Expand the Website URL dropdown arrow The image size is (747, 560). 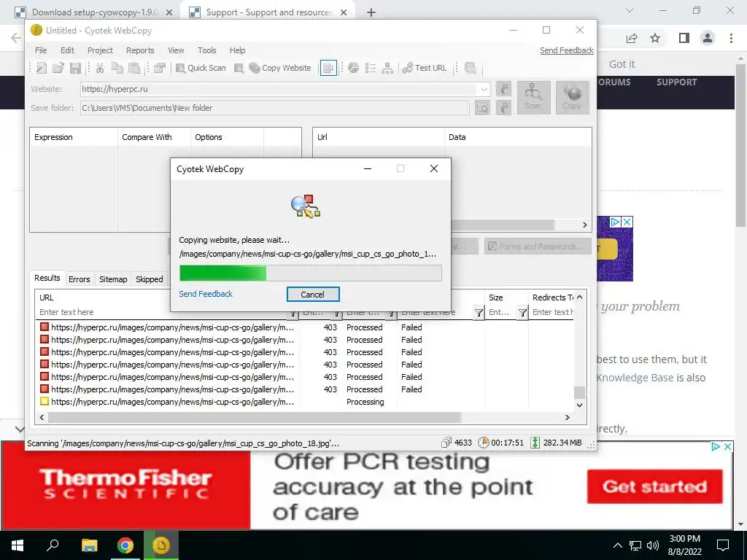(x=484, y=89)
